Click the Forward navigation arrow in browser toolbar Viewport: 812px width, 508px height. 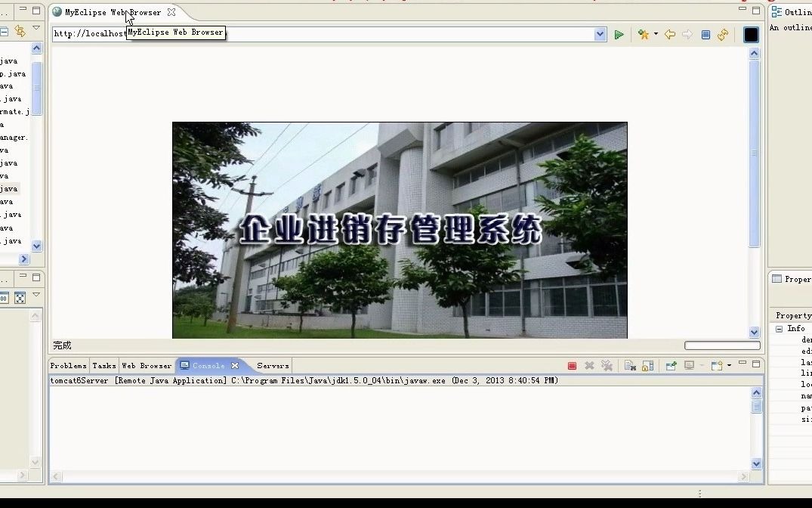point(687,35)
